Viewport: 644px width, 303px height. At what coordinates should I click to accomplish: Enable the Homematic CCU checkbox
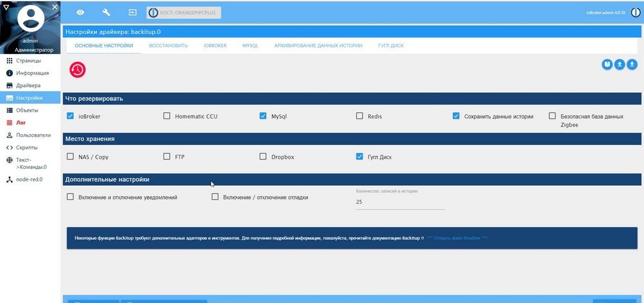(166, 116)
